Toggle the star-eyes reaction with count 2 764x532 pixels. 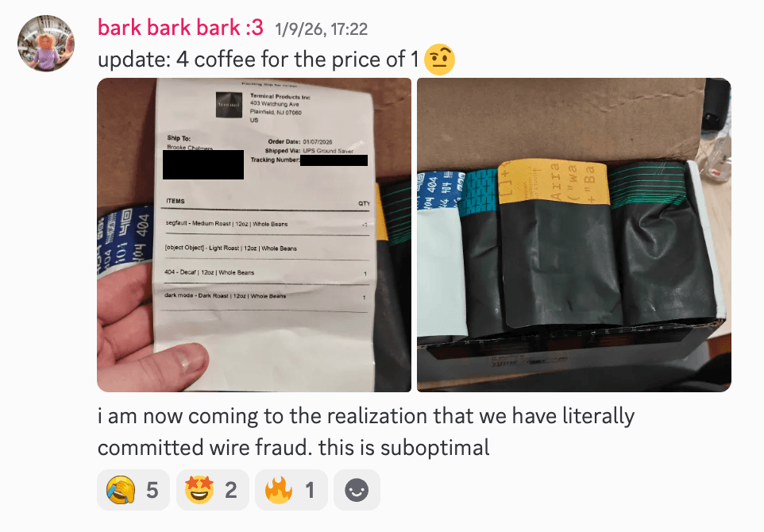pos(212,490)
